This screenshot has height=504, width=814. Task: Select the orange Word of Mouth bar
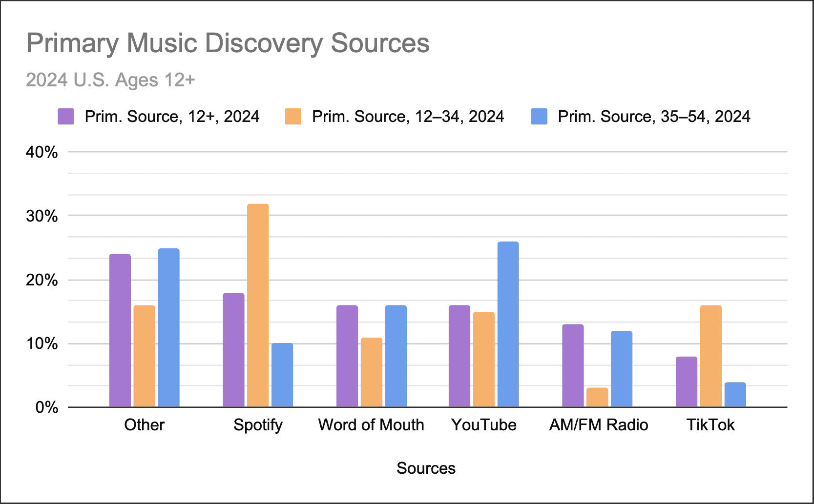pos(372,372)
